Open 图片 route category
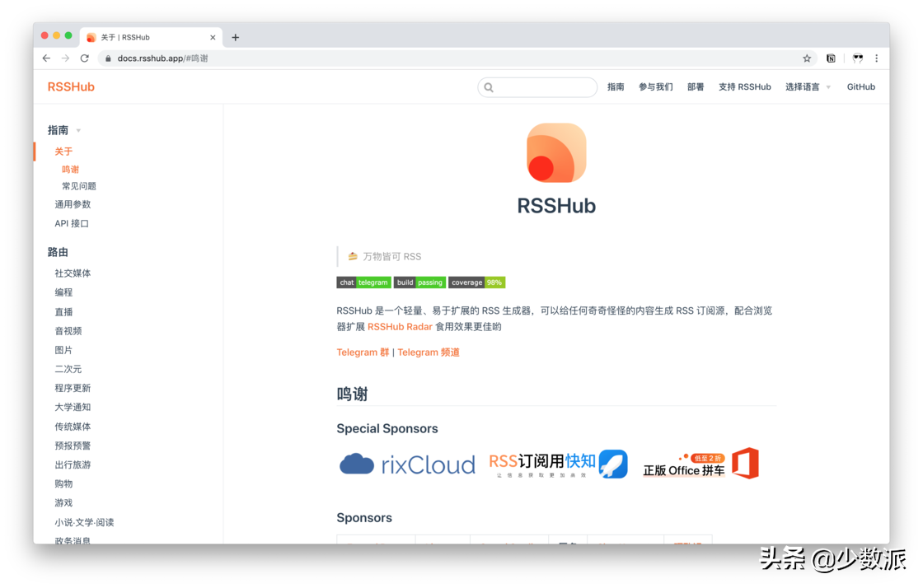The image size is (923, 588). pyautogui.click(x=63, y=350)
